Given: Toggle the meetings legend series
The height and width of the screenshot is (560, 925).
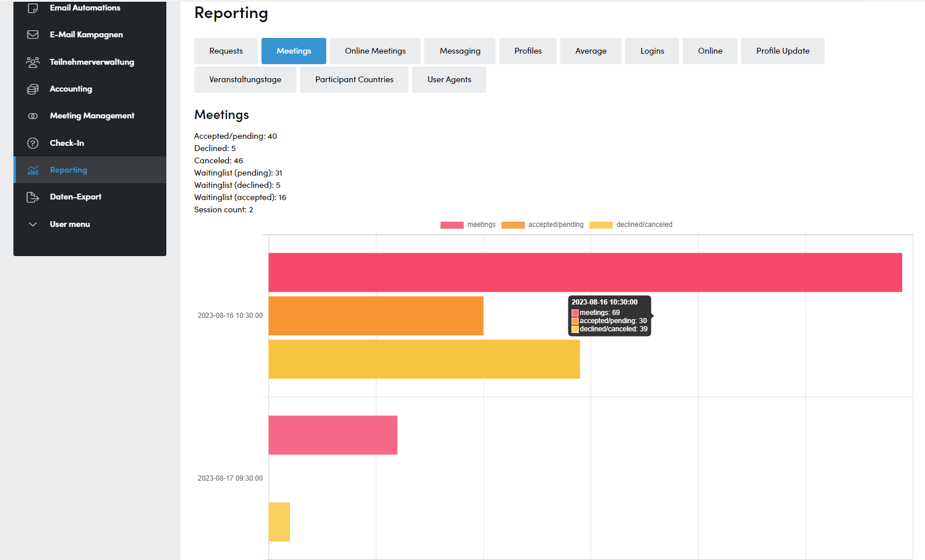Looking at the screenshot, I should 467,225.
